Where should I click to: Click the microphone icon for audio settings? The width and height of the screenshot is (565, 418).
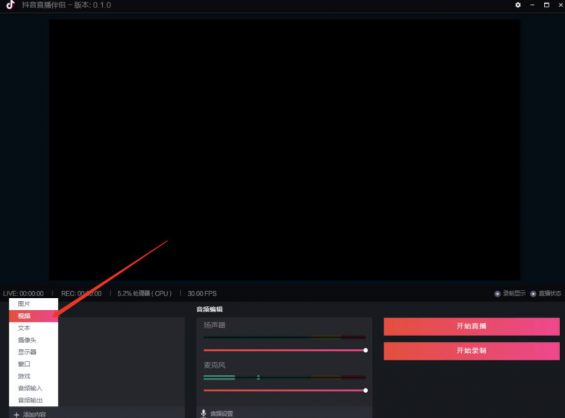coord(204,413)
